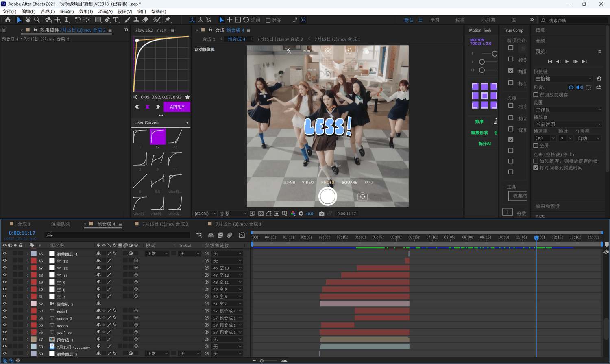The image size is (610, 364).
Task: Expand layer 52 摄像机 2 properties
Action: pyautogui.click(x=28, y=304)
